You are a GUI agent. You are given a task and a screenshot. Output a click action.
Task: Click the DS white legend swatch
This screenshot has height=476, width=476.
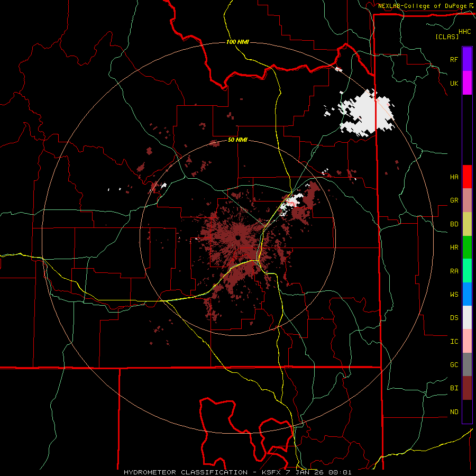[x=467, y=317]
